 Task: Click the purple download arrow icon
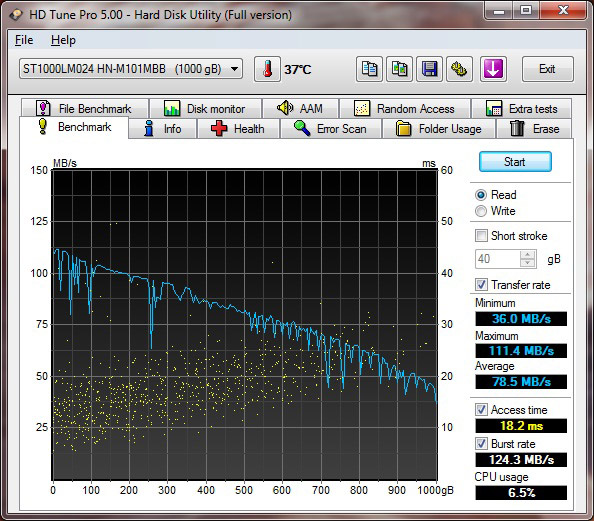493,69
